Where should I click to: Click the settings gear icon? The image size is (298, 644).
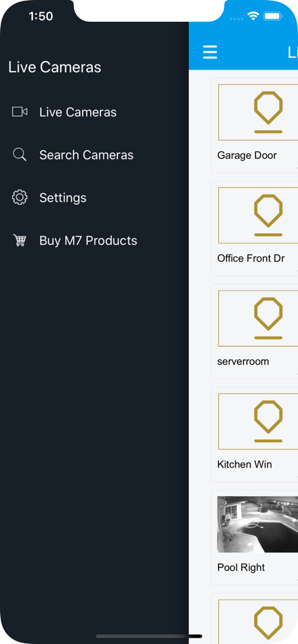[19, 197]
